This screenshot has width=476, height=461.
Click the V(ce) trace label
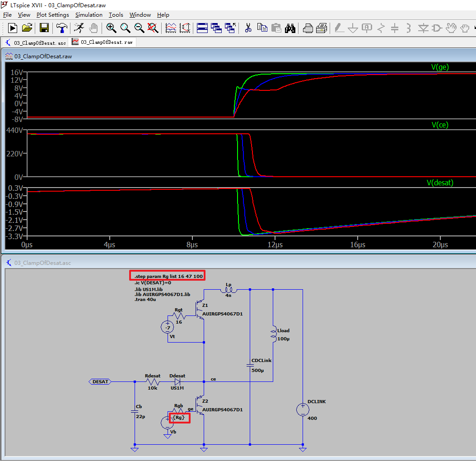pos(440,125)
